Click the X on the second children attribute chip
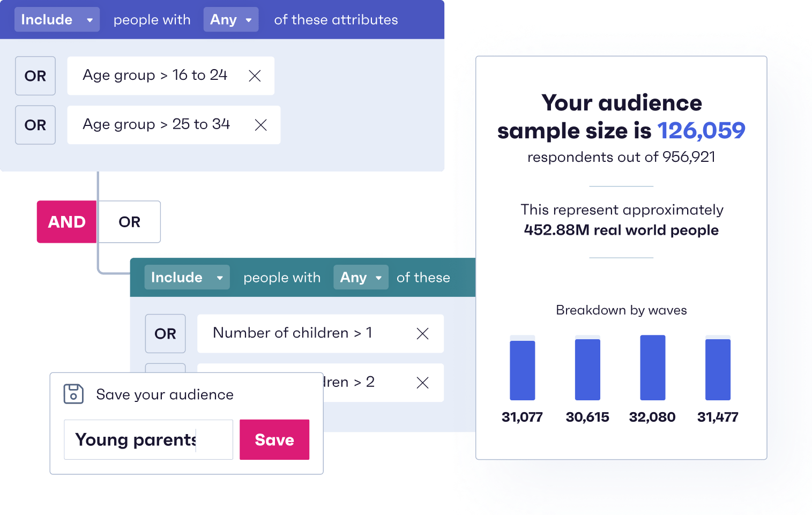Viewport: 812px width, 515px height. click(x=422, y=383)
